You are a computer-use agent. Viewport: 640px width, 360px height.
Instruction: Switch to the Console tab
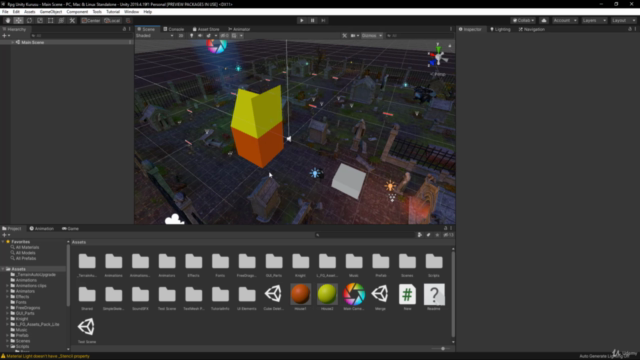coord(173,29)
